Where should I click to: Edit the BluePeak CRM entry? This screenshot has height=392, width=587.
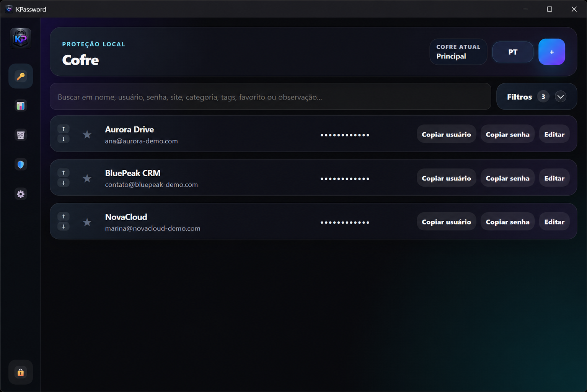[554, 178]
